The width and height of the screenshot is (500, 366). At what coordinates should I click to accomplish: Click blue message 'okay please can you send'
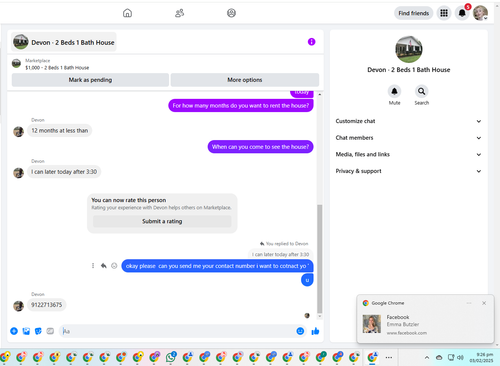click(217, 266)
